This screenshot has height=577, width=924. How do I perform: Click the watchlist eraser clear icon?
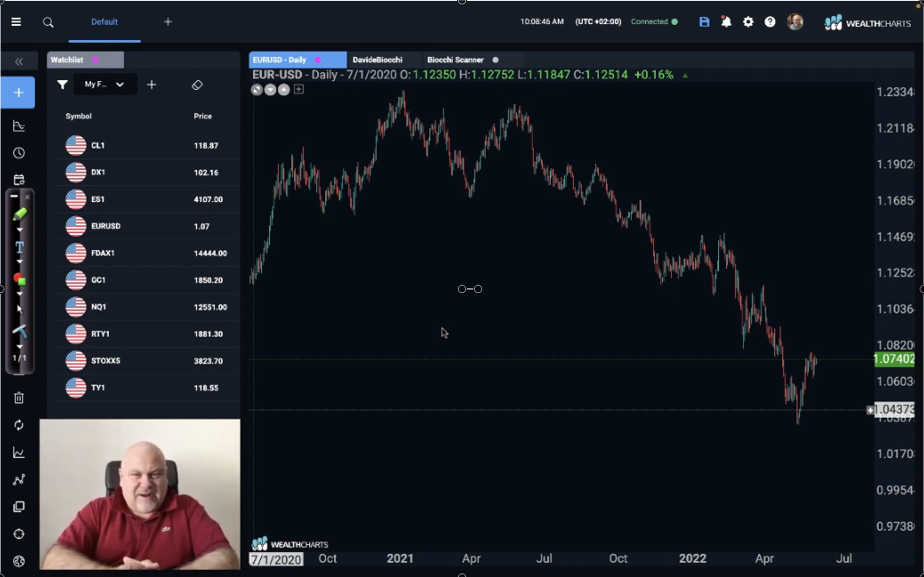[x=198, y=85]
